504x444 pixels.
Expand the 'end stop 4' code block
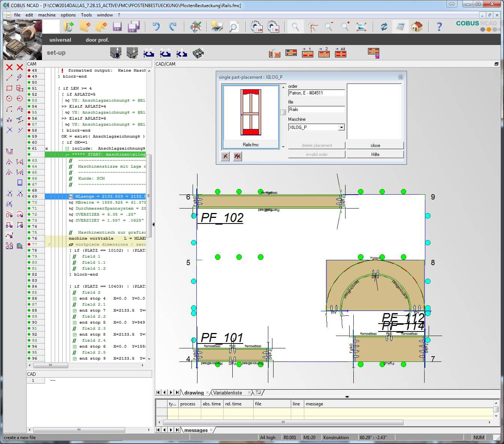point(75,298)
